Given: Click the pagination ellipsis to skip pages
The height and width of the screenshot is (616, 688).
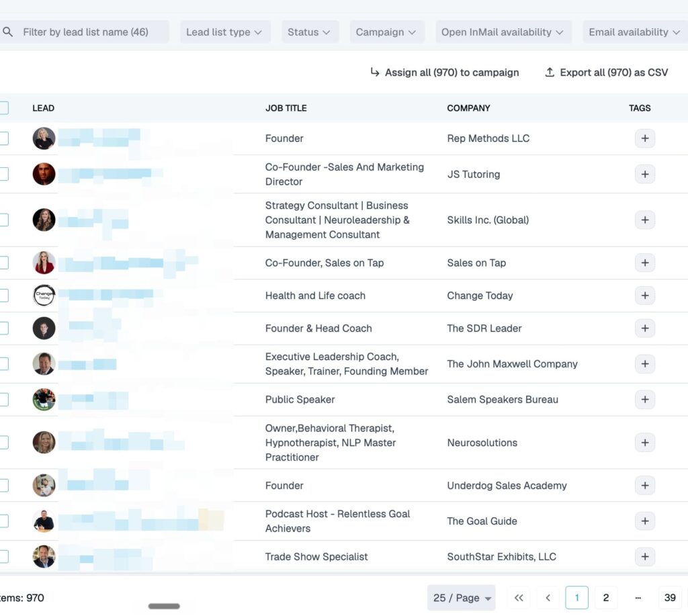Looking at the screenshot, I should 638,598.
